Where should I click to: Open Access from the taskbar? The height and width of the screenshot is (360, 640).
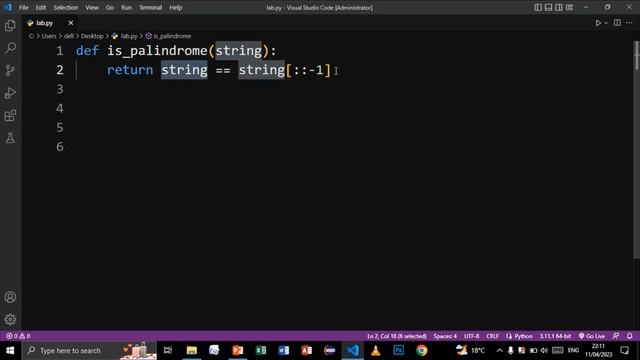307,351
